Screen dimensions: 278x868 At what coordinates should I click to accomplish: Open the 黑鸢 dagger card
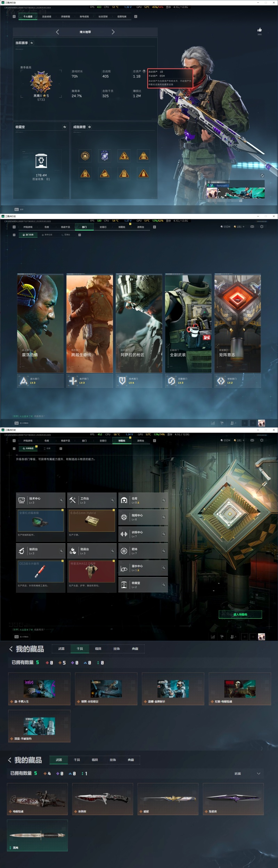tap(38, 835)
